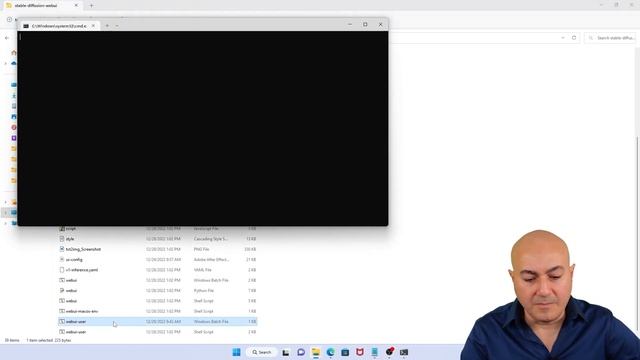640x360 pixels.
Task: Click inside the black terminal console area
Action: [x=203, y=128]
